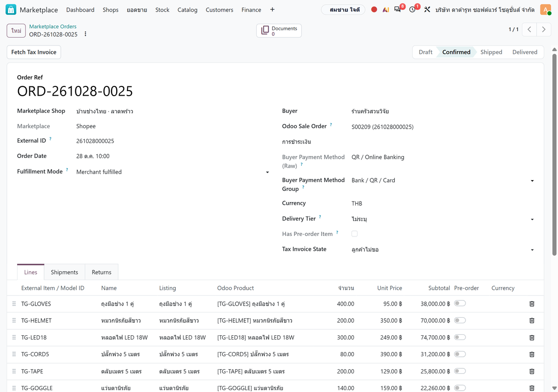Open the activities clock icon
Screen dimensions: 558x392
(412, 9)
